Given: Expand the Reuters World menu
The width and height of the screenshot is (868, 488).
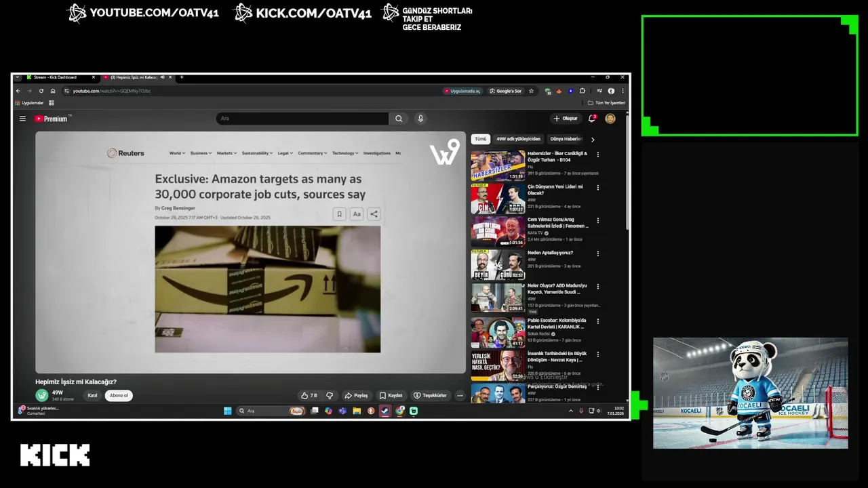Looking at the screenshot, I should point(176,153).
